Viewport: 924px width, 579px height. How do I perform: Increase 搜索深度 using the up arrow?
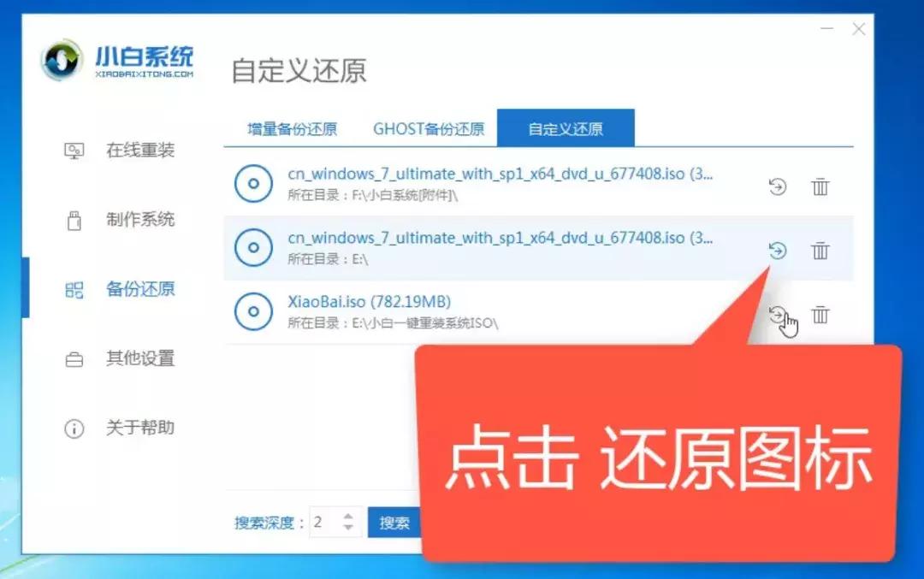348,516
